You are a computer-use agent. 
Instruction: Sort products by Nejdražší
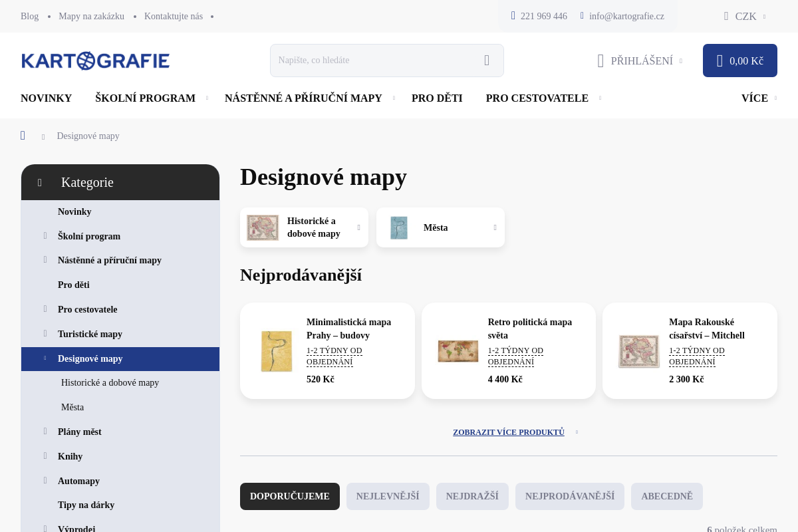472,497
